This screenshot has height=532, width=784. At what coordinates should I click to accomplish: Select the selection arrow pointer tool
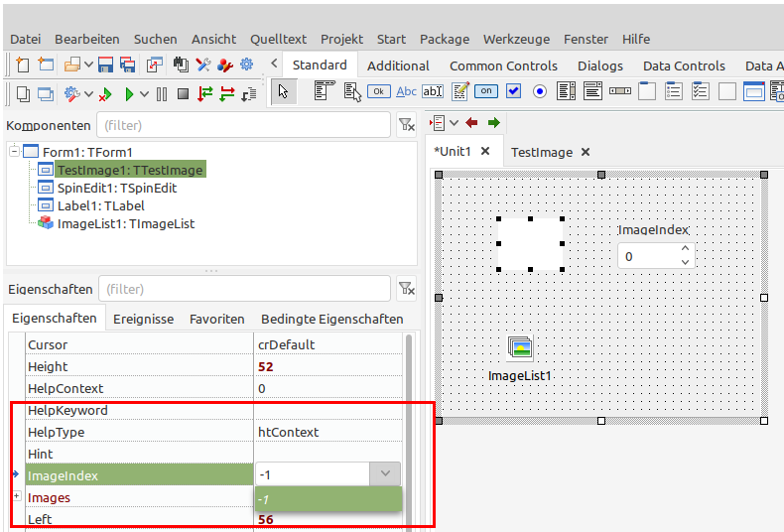pyautogui.click(x=284, y=91)
